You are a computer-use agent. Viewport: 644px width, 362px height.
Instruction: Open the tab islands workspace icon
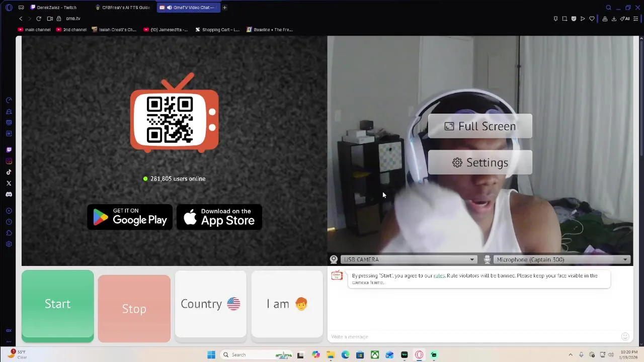21,8
